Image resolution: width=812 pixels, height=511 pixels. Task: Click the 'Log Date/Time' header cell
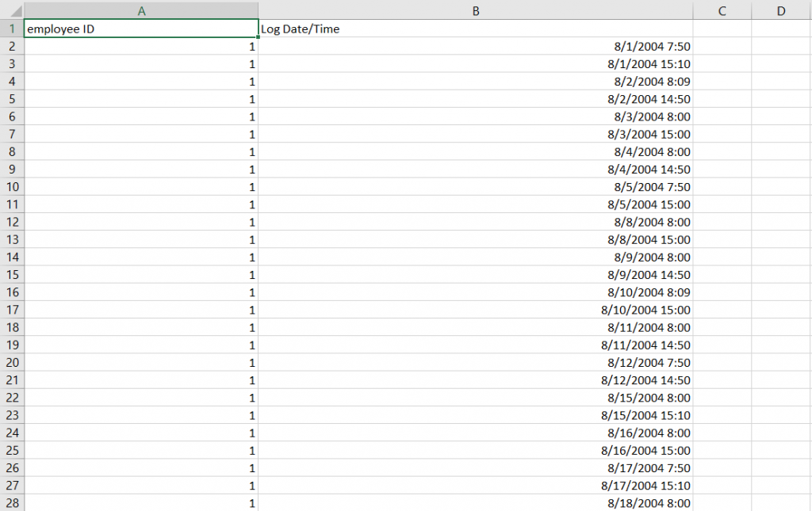(476, 29)
